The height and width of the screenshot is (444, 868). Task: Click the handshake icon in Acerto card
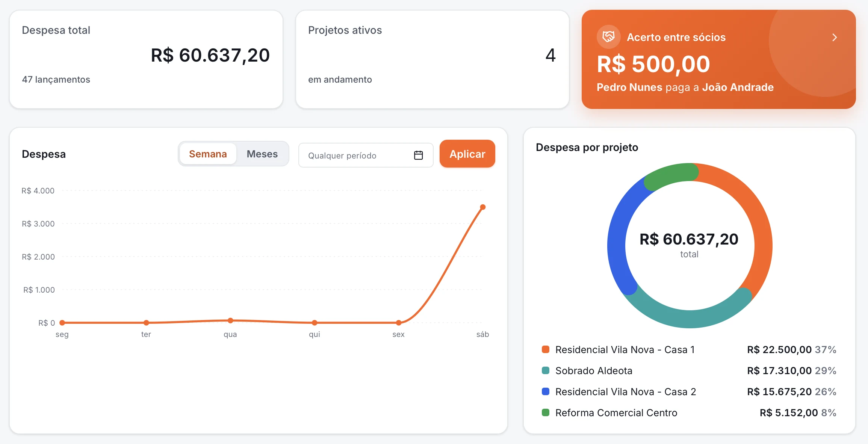(x=608, y=37)
